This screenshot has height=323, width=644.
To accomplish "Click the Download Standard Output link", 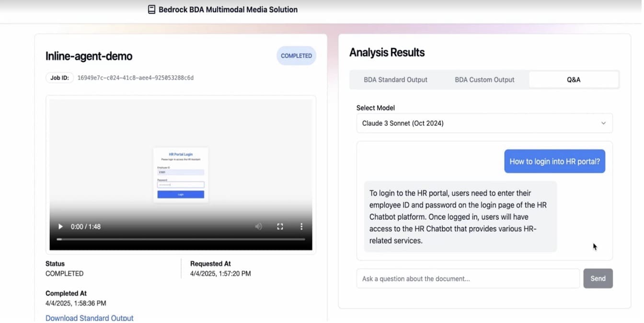I will (90, 318).
